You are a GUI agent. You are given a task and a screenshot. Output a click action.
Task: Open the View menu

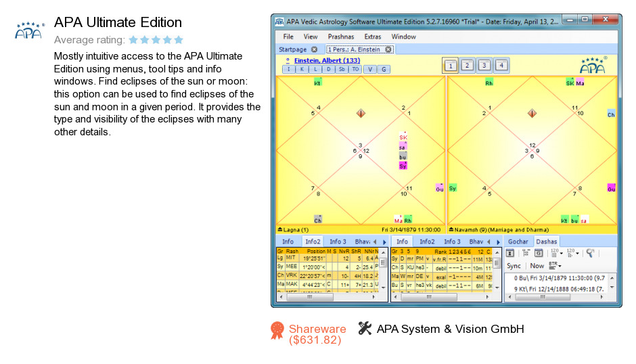[x=311, y=37]
